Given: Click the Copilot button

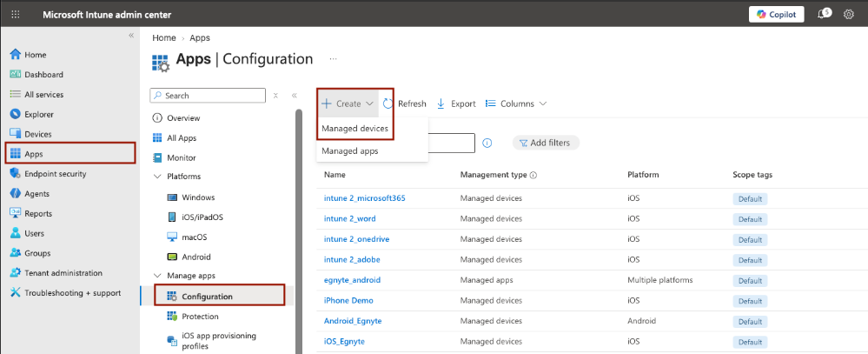Looking at the screenshot, I should (776, 15).
